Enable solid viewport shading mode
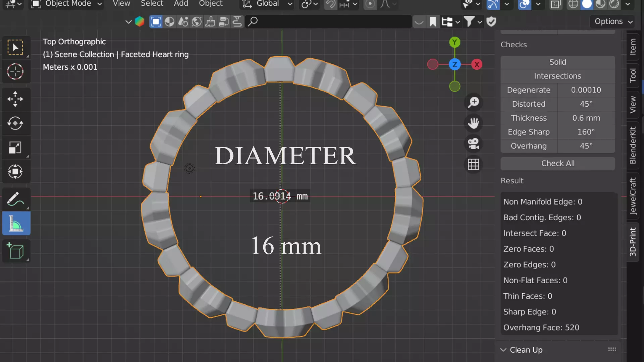The width and height of the screenshot is (644, 362). [587, 4]
